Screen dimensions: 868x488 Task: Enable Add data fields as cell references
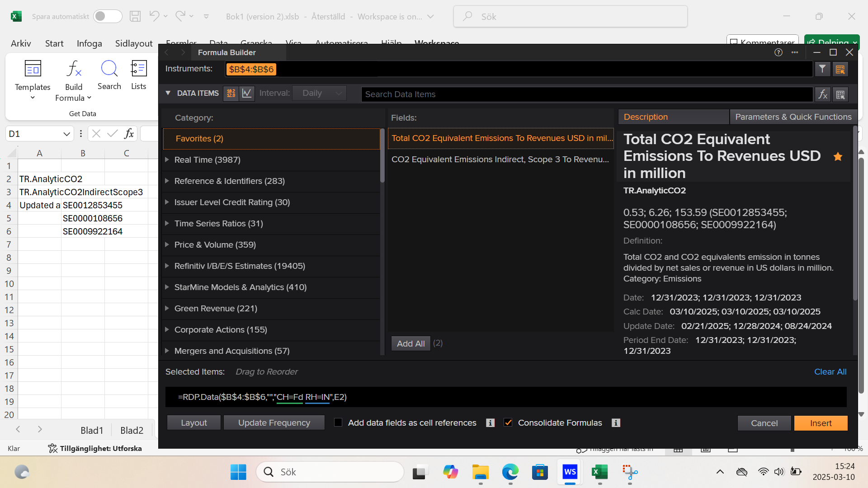pos(338,422)
